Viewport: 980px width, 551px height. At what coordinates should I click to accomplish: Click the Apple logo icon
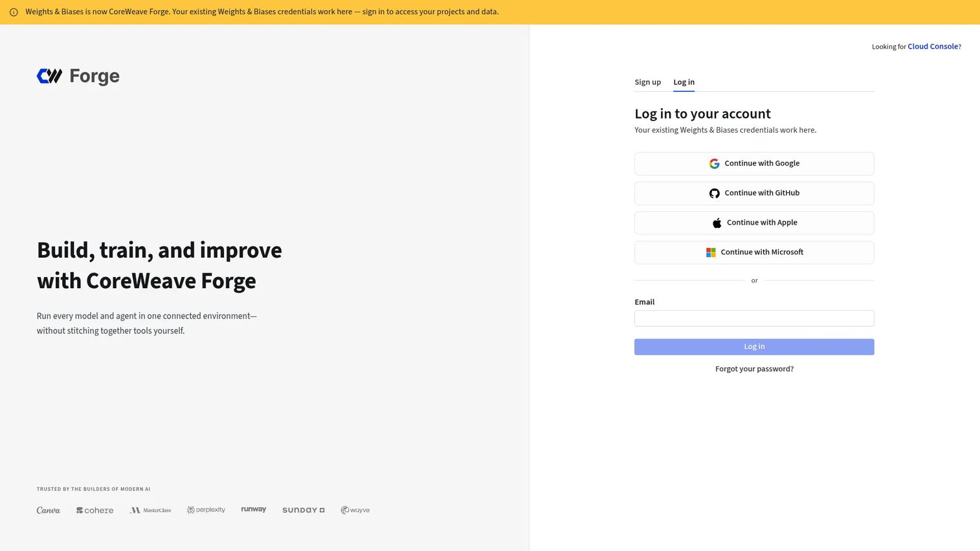tap(717, 223)
